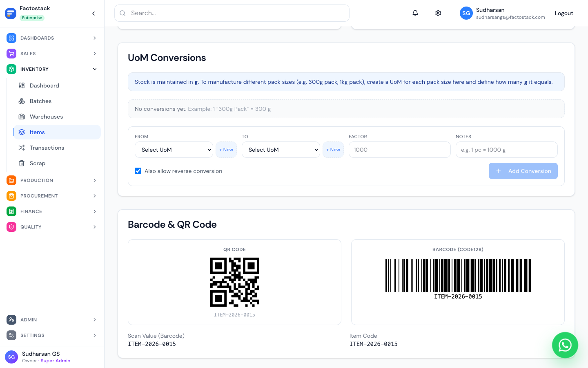
Task: Click the Scan Value ITEM-2026-0015 text
Action: click(x=152, y=344)
